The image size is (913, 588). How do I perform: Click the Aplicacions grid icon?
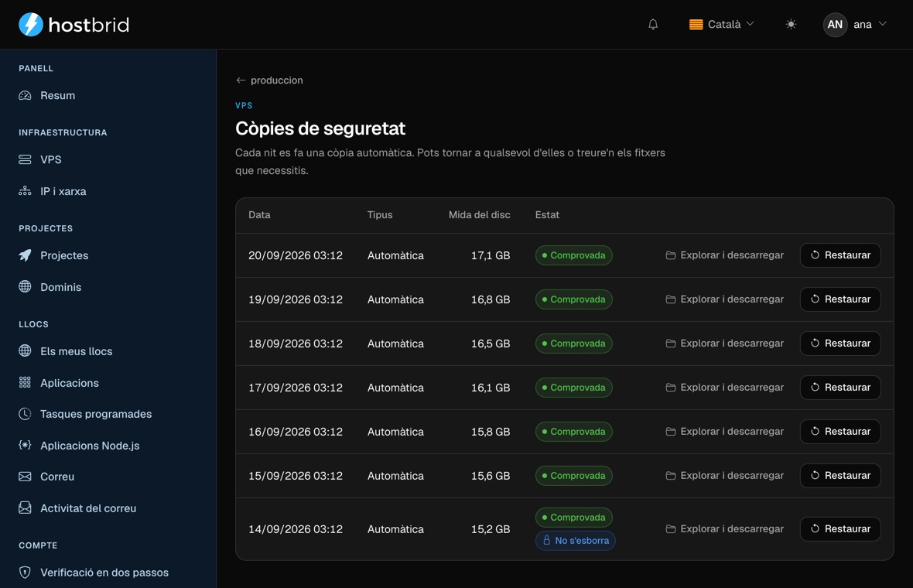pos(25,382)
